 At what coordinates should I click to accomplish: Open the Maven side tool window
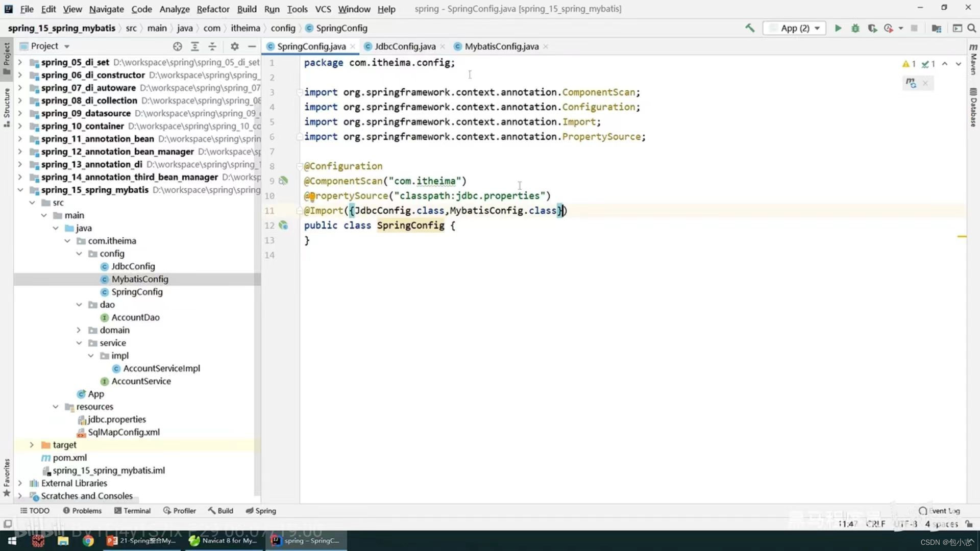(x=973, y=59)
